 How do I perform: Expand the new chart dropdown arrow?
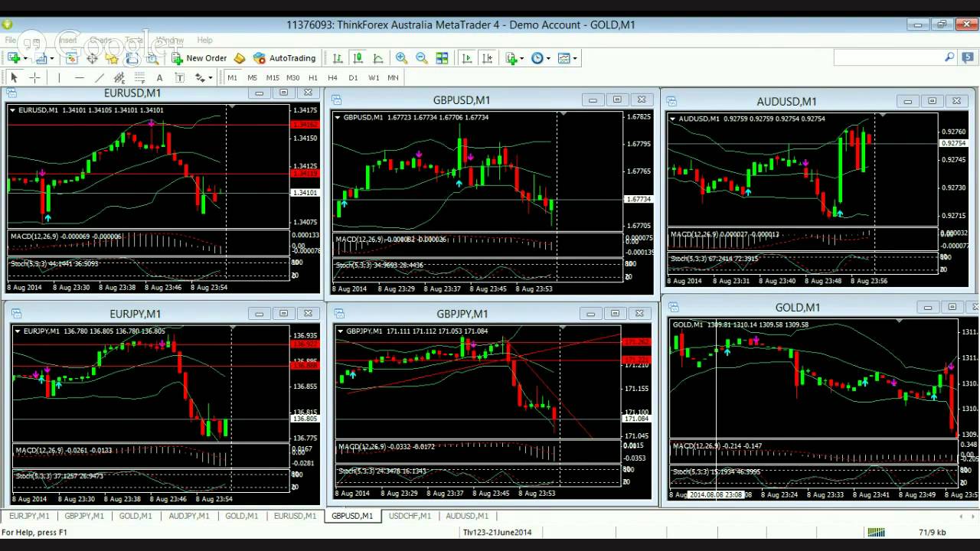(x=25, y=59)
